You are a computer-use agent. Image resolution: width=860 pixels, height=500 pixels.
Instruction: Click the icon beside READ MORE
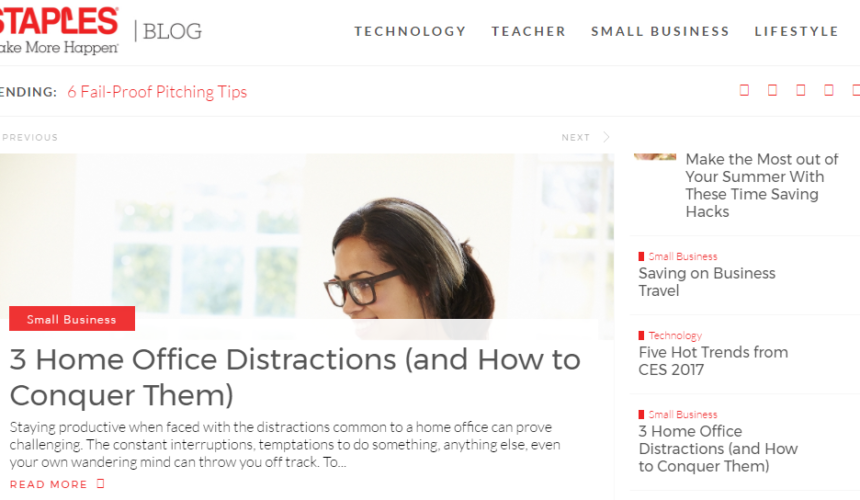[x=100, y=484]
